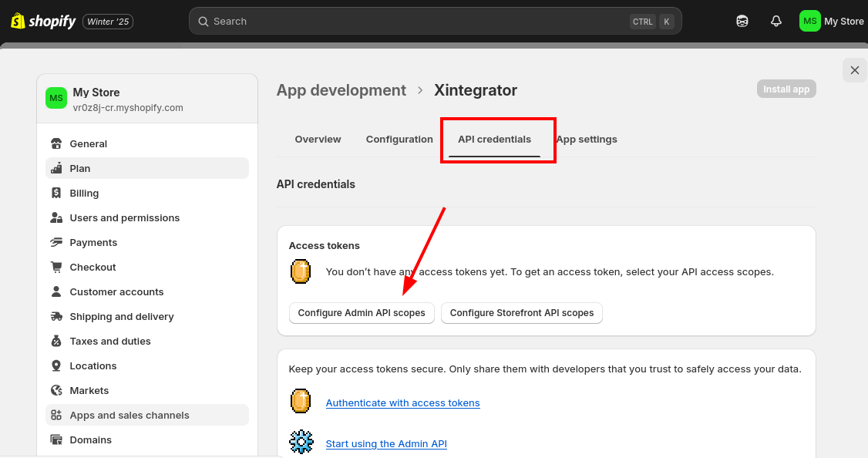The height and width of the screenshot is (458, 868).
Task: Click the Access tokens coin icon
Action: 301,271
